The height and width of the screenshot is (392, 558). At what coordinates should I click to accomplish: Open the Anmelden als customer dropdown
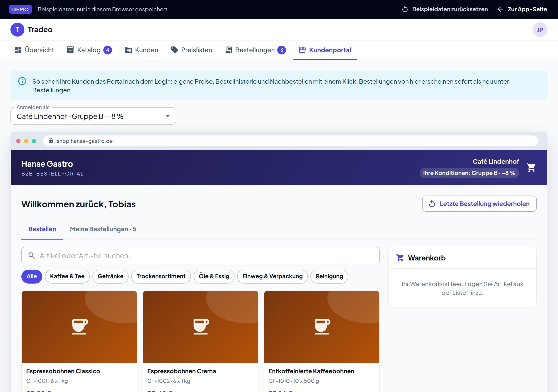93,116
